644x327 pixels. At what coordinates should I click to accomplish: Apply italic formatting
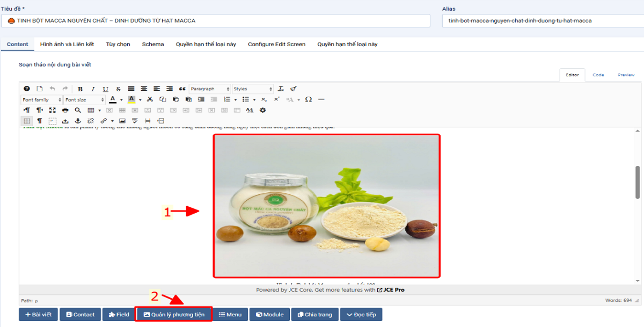pyautogui.click(x=93, y=89)
